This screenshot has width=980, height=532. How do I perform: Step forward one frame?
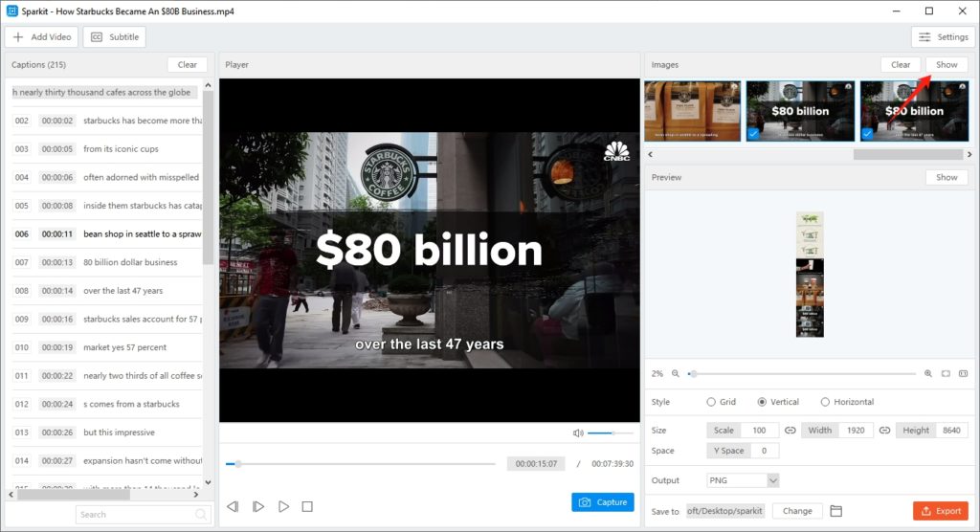(258, 506)
